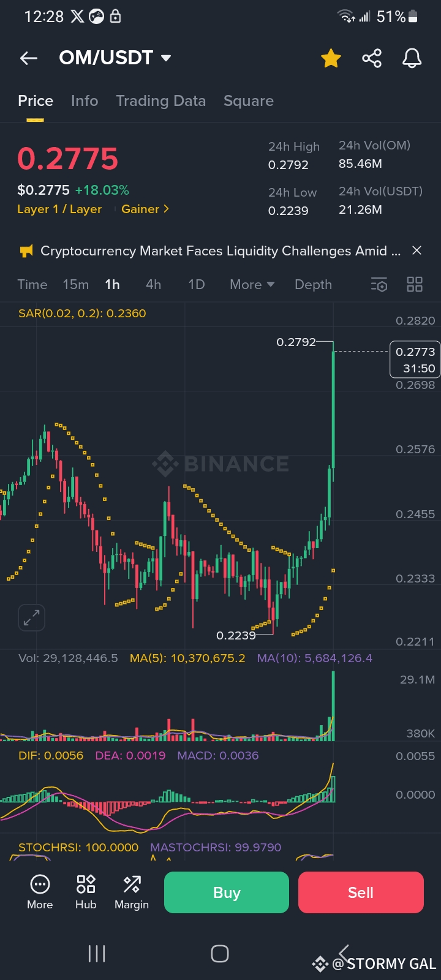Tap the MA(5) volume value
The image size is (441, 980).
coord(187,658)
